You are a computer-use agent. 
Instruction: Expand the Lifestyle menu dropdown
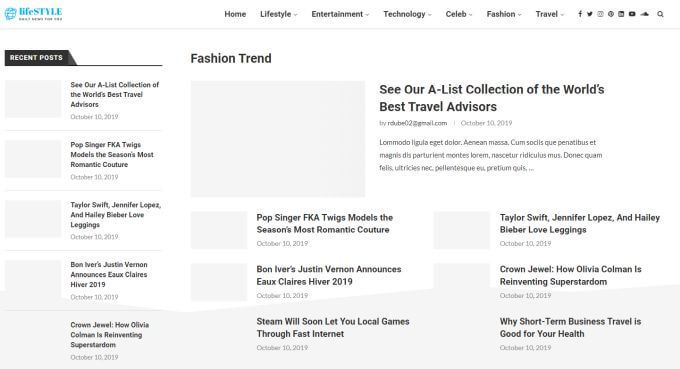coord(278,14)
